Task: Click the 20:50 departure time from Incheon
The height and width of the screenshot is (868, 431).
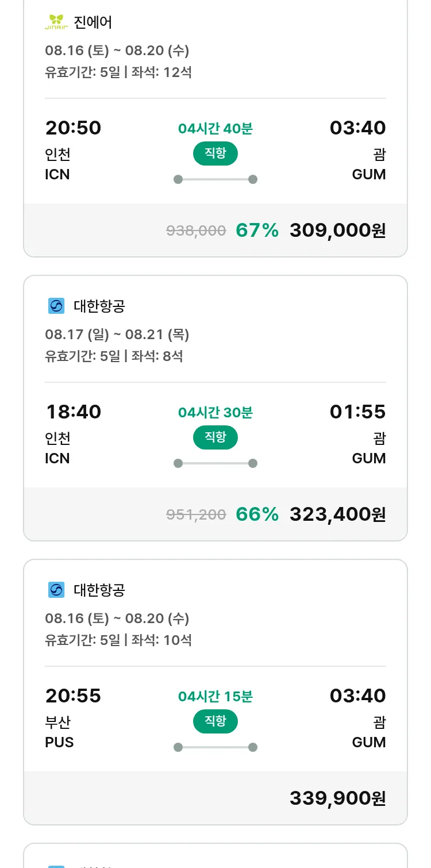Action: tap(73, 128)
